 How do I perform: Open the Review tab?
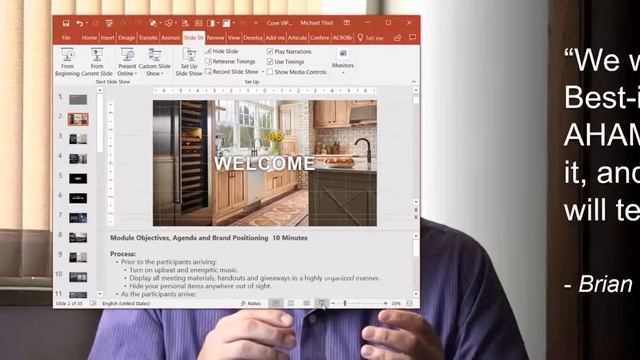click(x=216, y=38)
